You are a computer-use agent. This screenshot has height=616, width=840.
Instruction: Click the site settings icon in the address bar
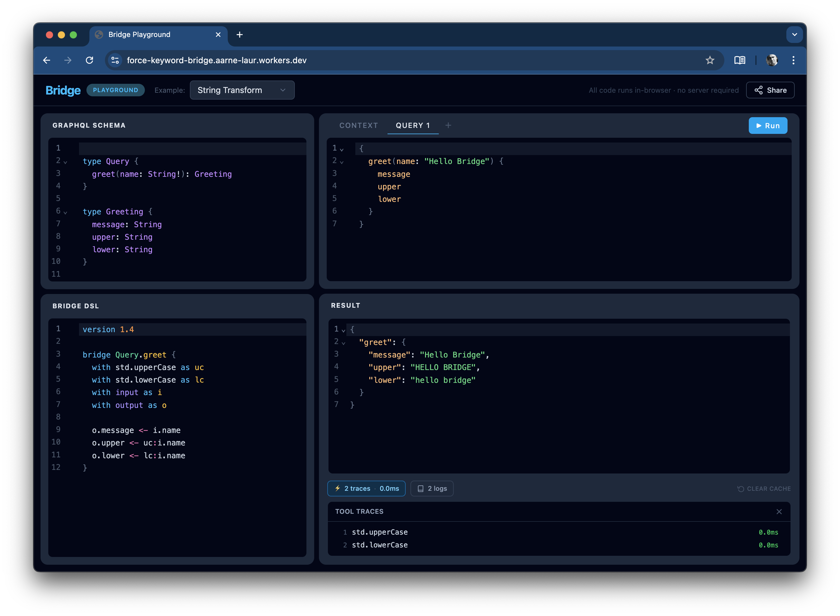tap(115, 60)
